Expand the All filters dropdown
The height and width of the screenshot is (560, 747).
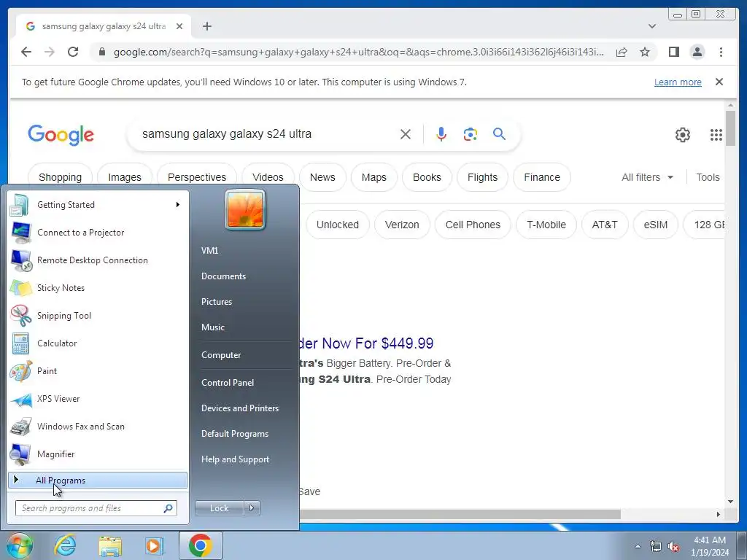coord(647,177)
